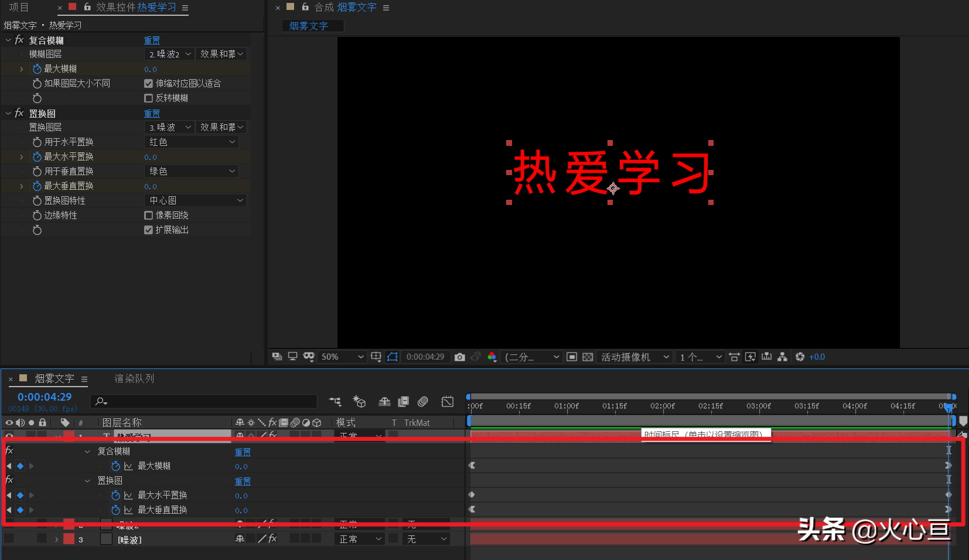The width and height of the screenshot is (969, 560).
Task: Open composition mini-flowchart in timeline
Action: tap(335, 401)
